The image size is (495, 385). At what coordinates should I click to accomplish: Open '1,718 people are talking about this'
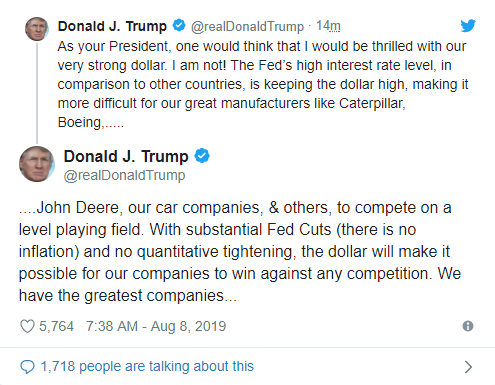coord(147,366)
